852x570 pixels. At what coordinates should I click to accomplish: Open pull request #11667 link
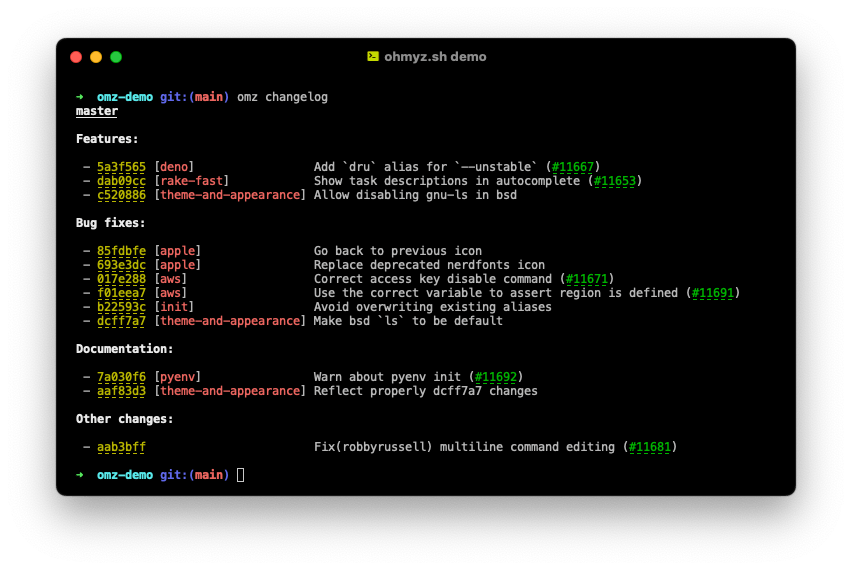point(573,167)
